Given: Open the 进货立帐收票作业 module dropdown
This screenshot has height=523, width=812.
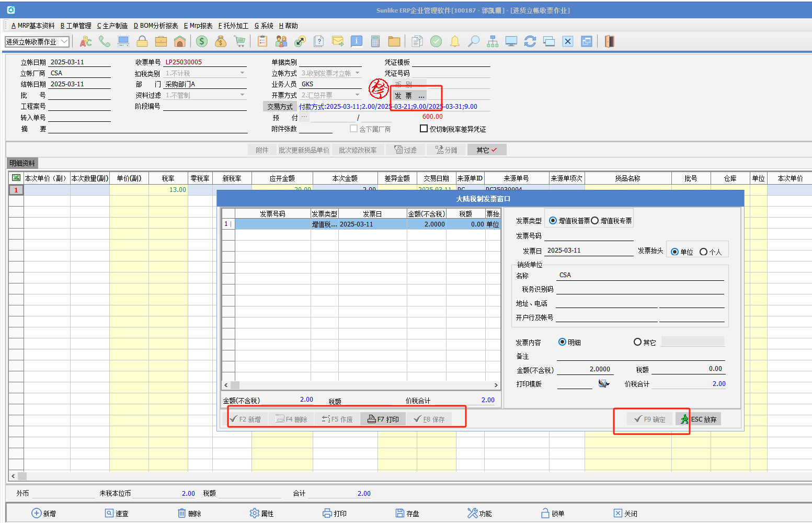Looking at the screenshot, I should pos(64,41).
